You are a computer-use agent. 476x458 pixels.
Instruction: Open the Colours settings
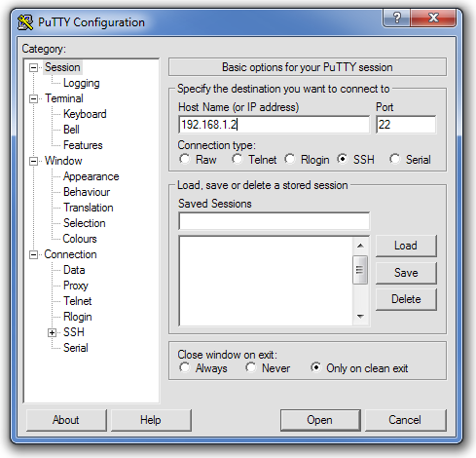coord(80,239)
